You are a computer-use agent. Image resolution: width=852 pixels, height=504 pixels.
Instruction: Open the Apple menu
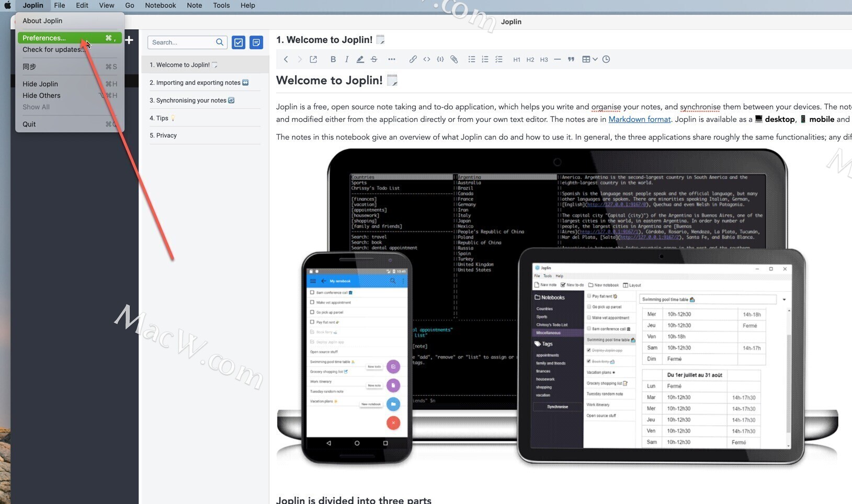coord(8,5)
